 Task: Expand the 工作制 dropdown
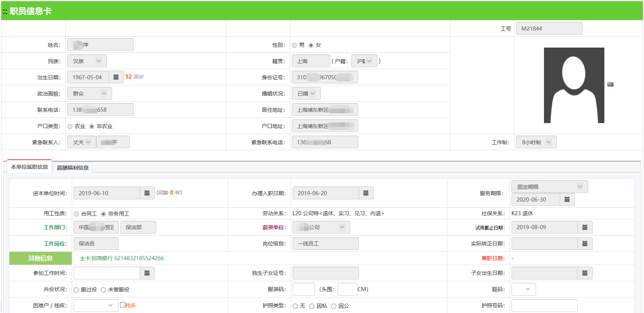536,142
